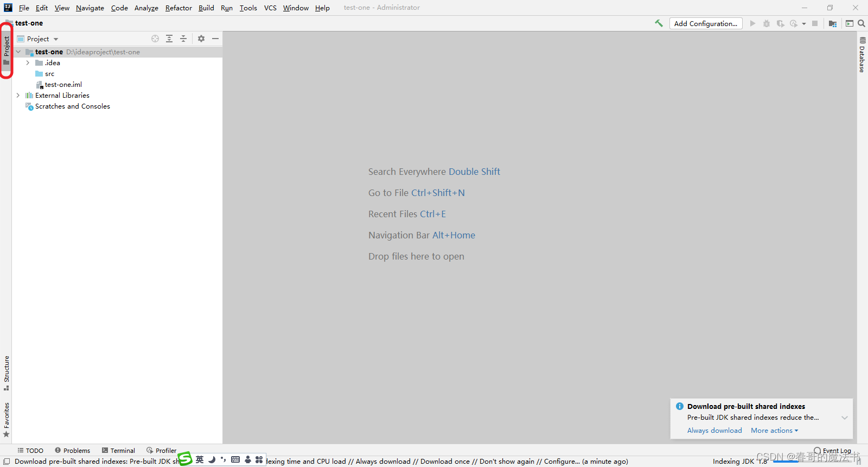Open the Event Log
Viewport: 868px width, 467px height.
point(832,451)
